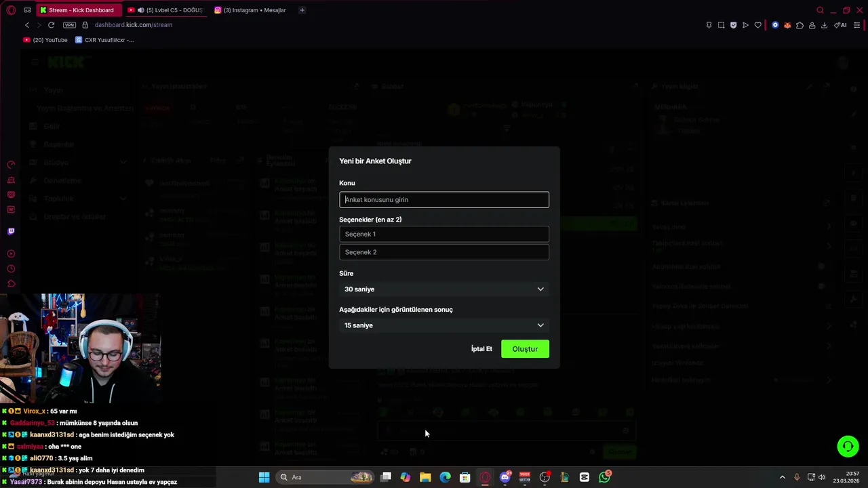Focus the Seçenek 2 input field

444,252
